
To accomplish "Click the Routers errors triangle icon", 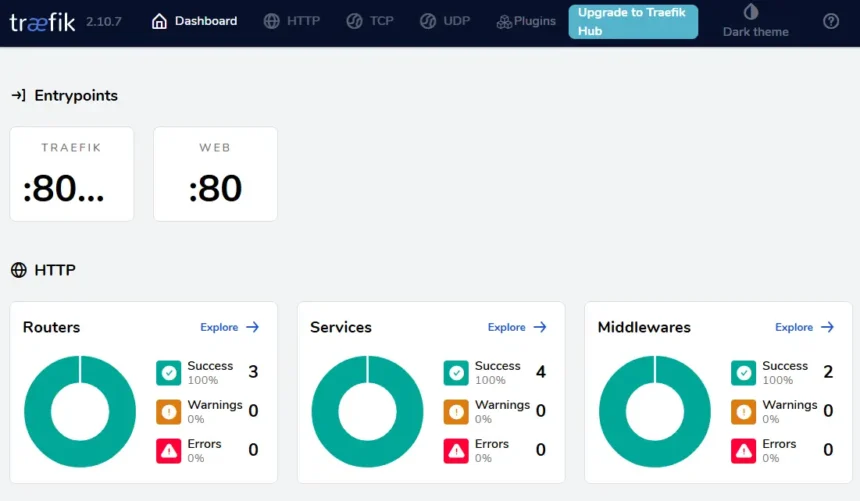I will [169, 450].
